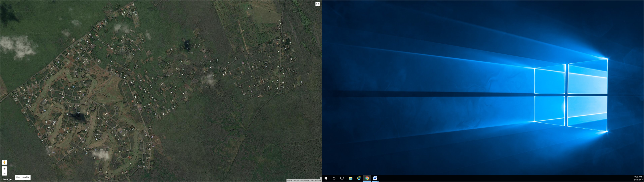This screenshot has width=644, height=182.
Task: Switch to the Map view type
Action: pyautogui.click(x=18, y=177)
